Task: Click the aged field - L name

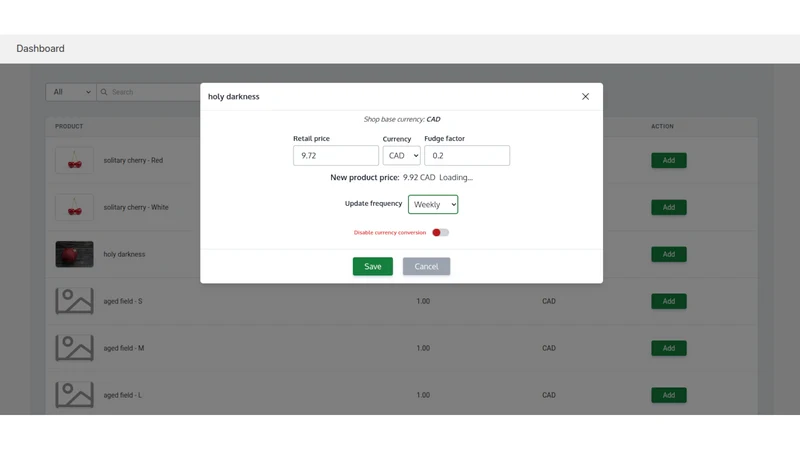Action: click(x=122, y=395)
